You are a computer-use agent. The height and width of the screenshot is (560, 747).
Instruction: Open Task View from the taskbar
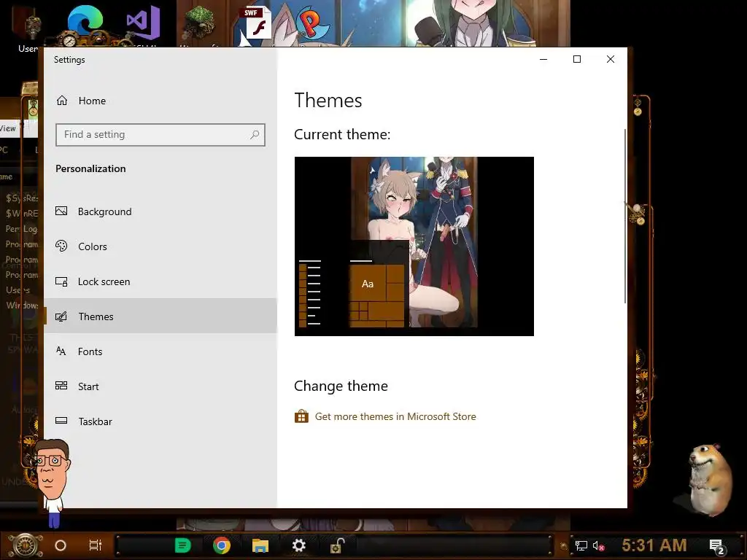tap(96, 545)
